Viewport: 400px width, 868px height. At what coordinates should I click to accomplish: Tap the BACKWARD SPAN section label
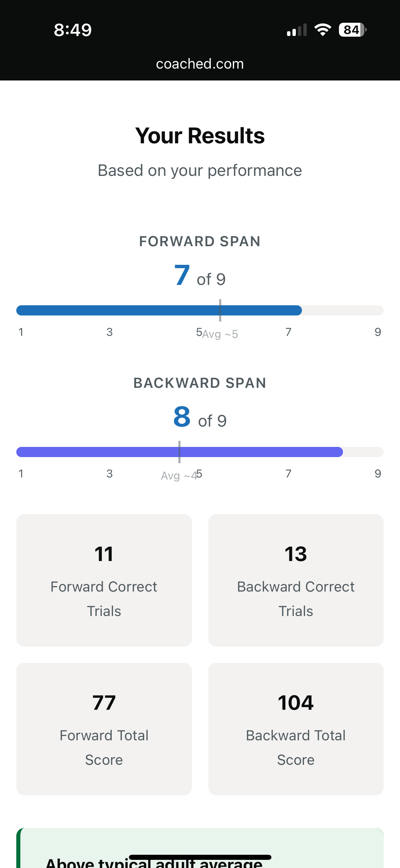point(200,383)
